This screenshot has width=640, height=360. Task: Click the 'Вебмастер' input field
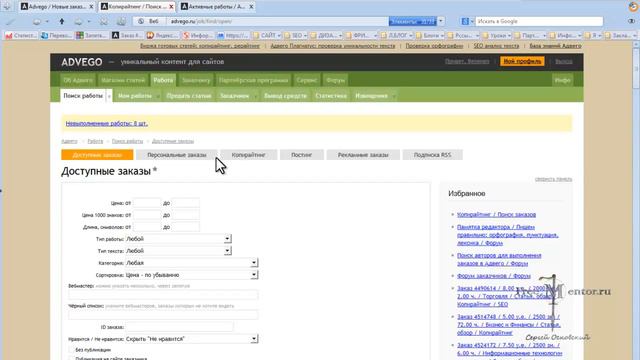[163, 295]
